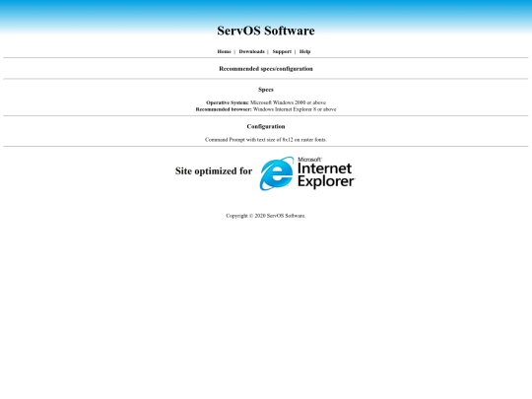Click the 'Configuration' section heading
Screen dimensions: 532x399
[x=266, y=126]
